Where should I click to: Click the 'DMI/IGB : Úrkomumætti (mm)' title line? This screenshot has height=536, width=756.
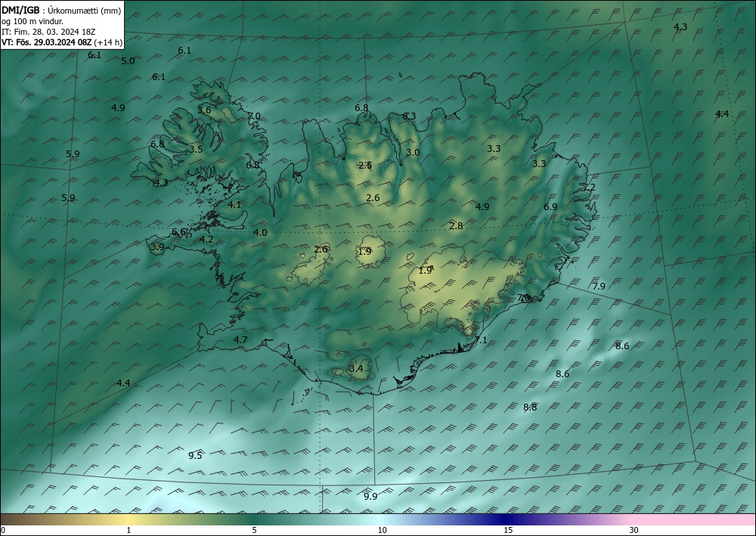[x=61, y=9]
